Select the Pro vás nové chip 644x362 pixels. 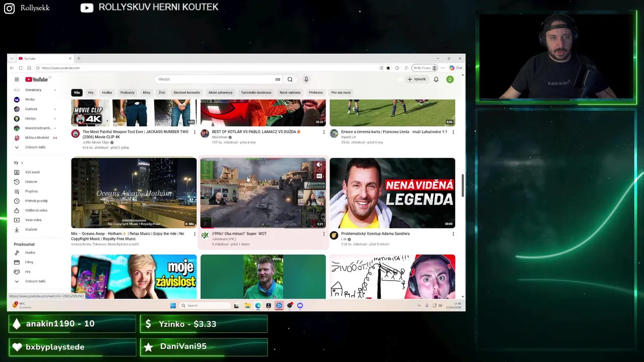pos(341,93)
